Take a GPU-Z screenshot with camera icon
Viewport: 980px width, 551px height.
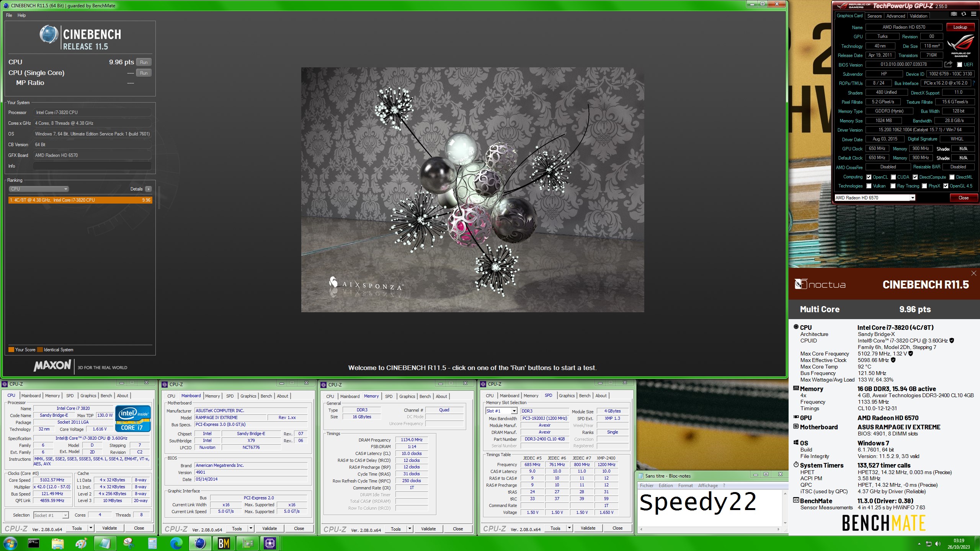954,14
